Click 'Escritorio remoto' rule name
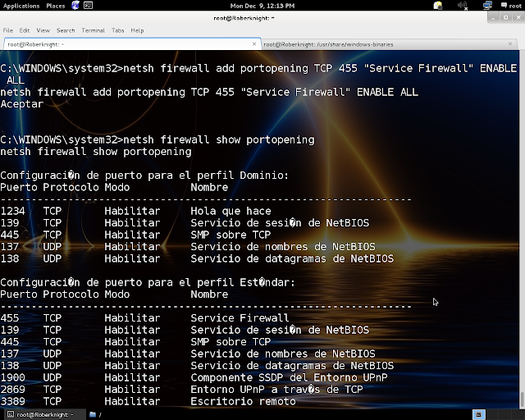The image size is (525, 420). 243,401
